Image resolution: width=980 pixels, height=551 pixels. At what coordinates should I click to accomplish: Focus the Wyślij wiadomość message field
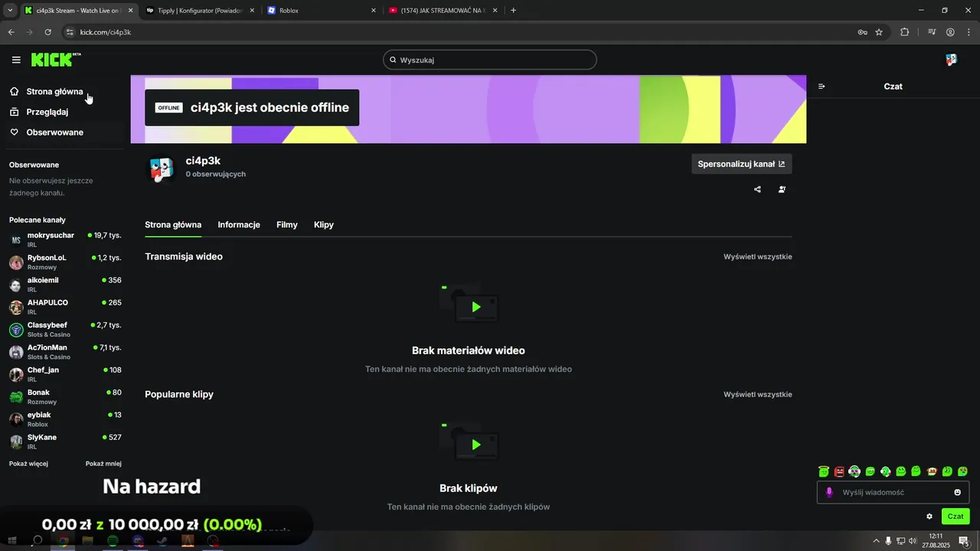(893, 492)
